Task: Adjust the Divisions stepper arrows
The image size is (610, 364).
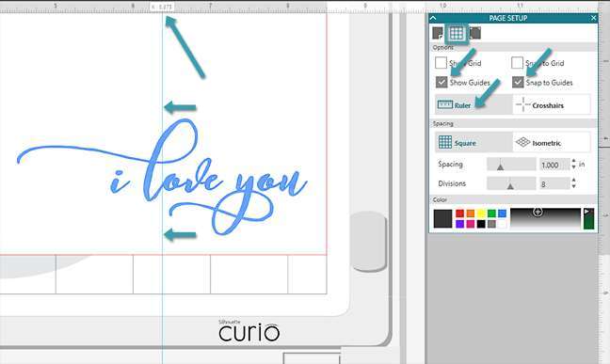Action: (x=573, y=183)
